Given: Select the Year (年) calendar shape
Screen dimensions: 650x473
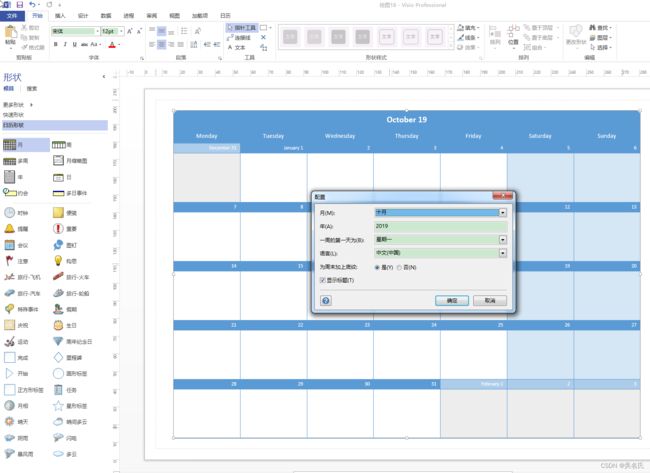Looking at the screenshot, I should 13,177.
